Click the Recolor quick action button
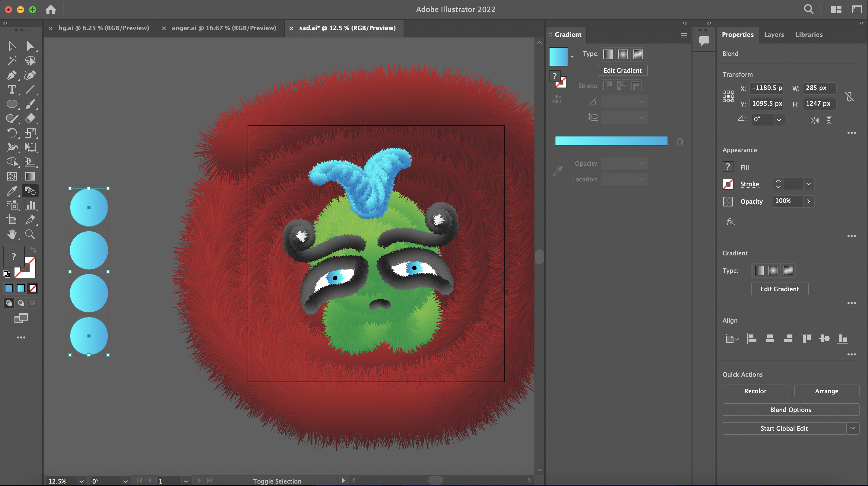868x486 pixels. point(755,391)
